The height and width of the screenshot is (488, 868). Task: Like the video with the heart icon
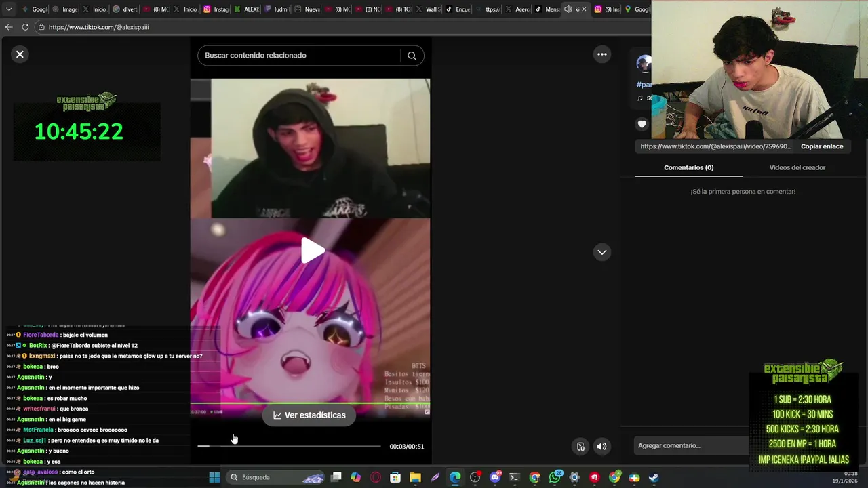pyautogui.click(x=642, y=124)
